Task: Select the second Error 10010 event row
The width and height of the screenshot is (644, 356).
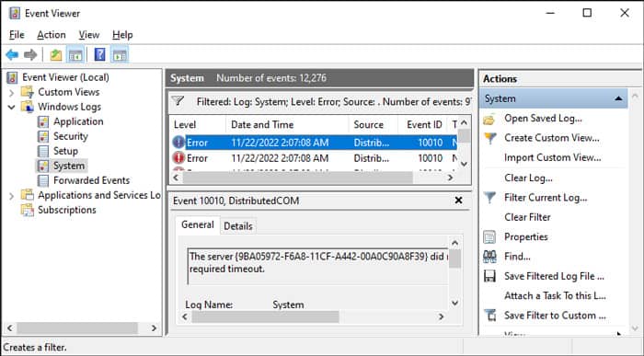Action: (x=315, y=158)
